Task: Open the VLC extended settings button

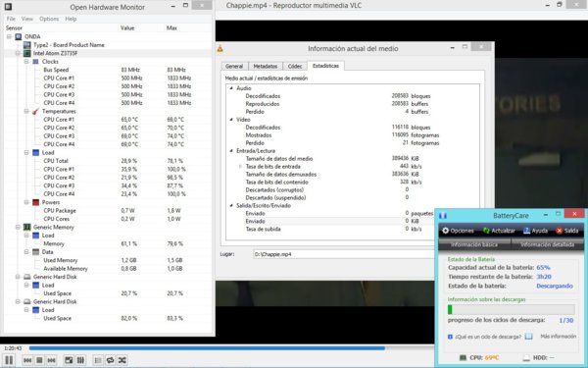Action: [80, 360]
